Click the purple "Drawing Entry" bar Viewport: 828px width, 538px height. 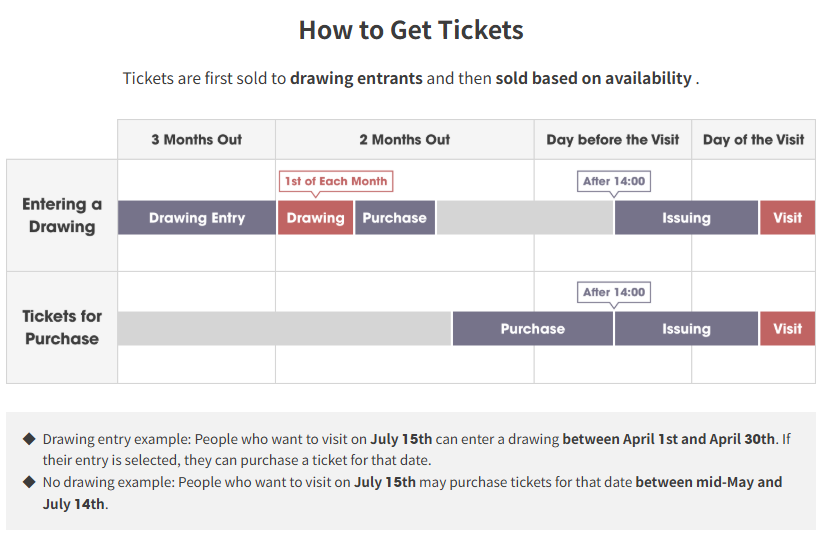tap(197, 218)
